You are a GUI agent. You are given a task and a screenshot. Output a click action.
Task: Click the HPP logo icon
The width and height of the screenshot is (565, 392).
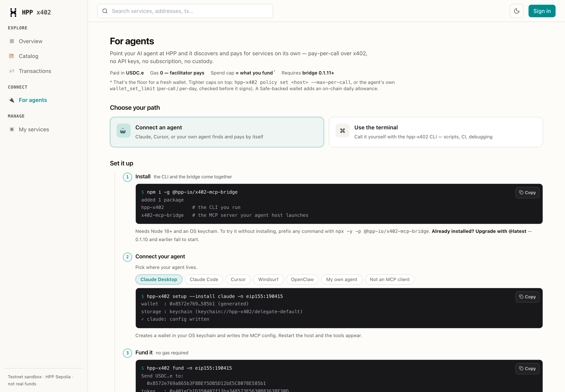(13, 12)
